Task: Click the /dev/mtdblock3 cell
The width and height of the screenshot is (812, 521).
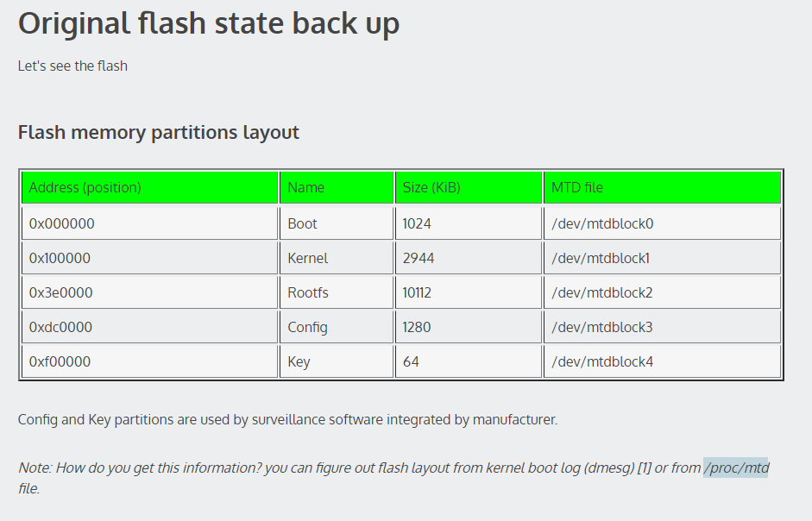Action: 601,327
